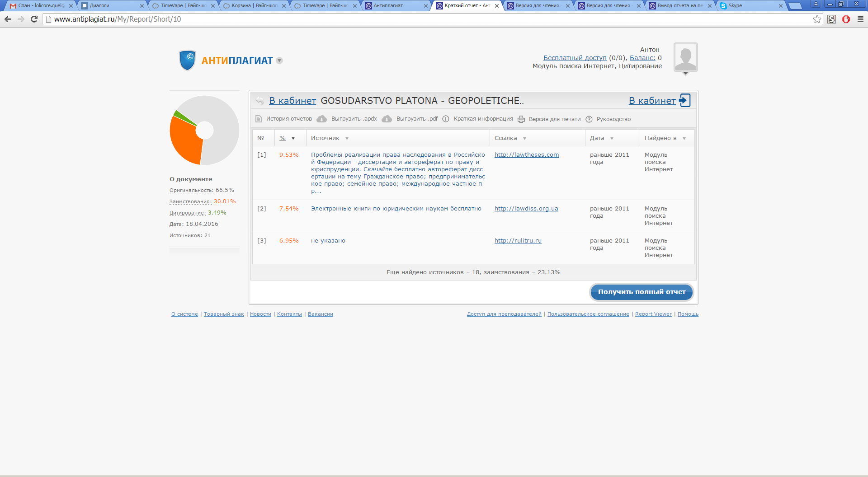Switch to the Skype browser tab
Viewport: 868px width, 477px height.
751,5
